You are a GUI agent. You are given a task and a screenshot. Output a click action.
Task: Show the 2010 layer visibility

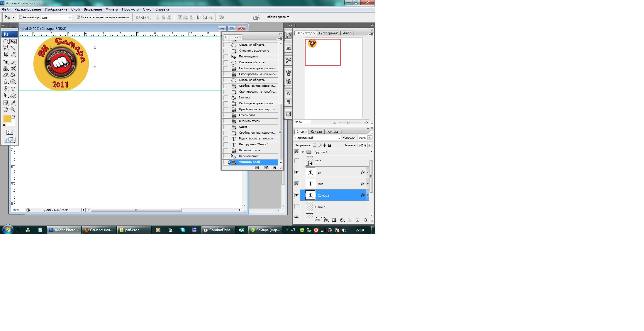(296, 161)
